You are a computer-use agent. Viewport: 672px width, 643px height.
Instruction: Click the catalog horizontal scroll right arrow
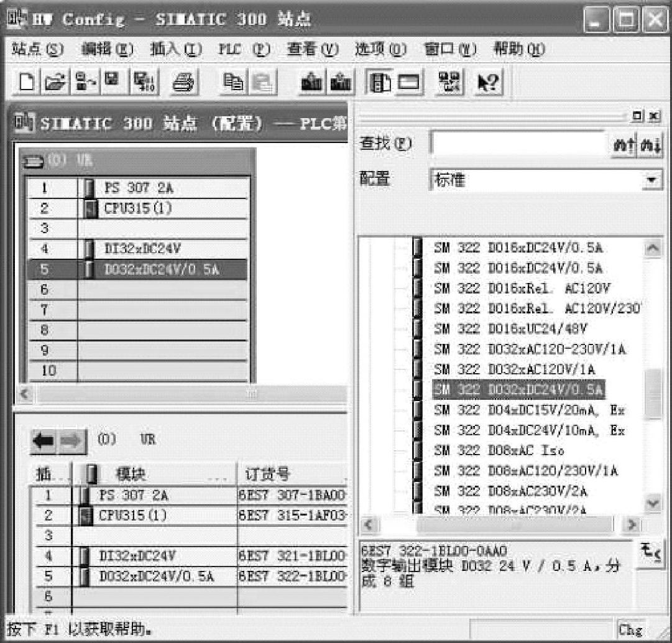631,524
